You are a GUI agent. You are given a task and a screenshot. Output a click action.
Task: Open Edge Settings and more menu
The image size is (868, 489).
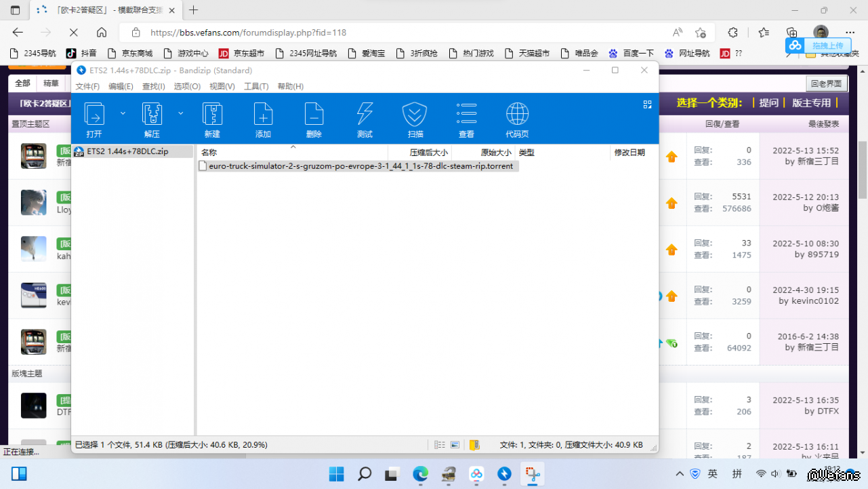(x=850, y=33)
